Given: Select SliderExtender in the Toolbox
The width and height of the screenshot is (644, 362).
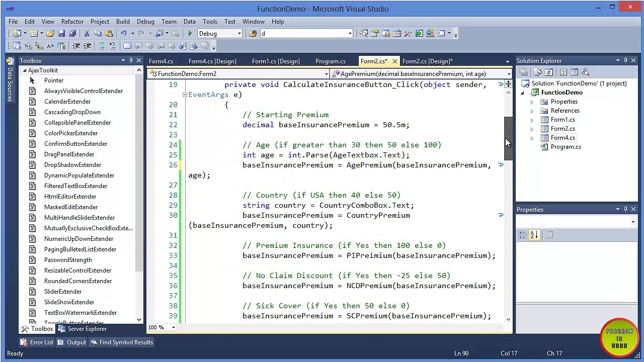Looking at the screenshot, I should point(63,292).
